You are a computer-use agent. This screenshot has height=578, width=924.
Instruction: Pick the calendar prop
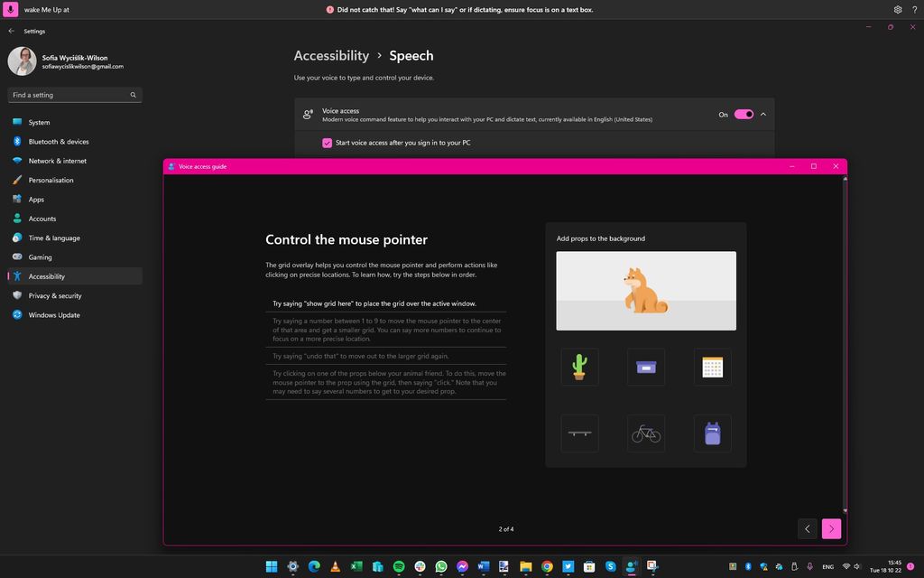[x=713, y=366]
